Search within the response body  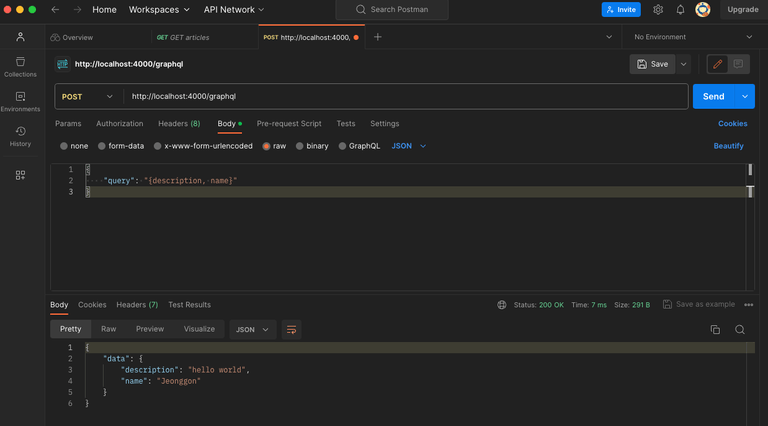(740, 330)
